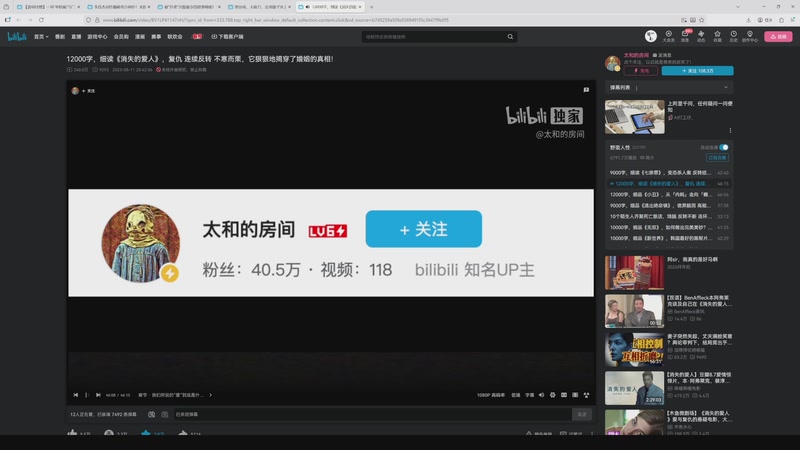Open the 1080P 高码率 quality menu
The height and width of the screenshot is (450, 800).
(x=491, y=395)
